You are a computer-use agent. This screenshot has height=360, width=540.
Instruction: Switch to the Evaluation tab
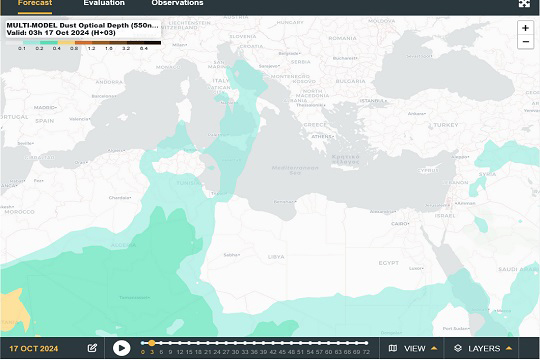pyautogui.click(x=104, y=3)
